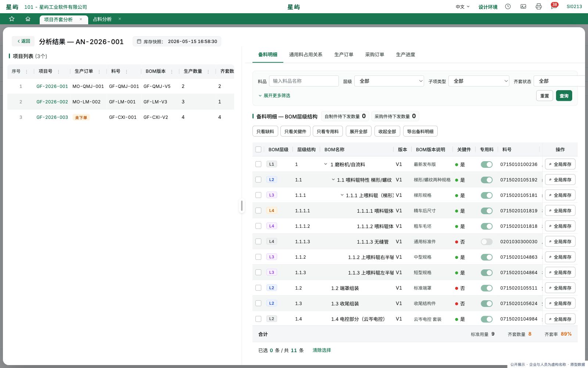588x368 pixels.
Task: Open the 齐套状态 dropdown filter
Action: 559,81
